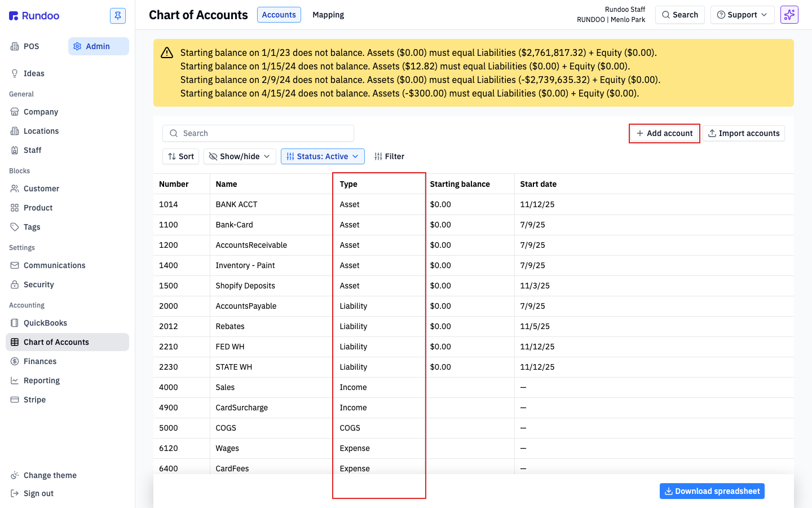Click Import accounts button
Viewport: 812px width, 508px height.
tap(744, 133)
